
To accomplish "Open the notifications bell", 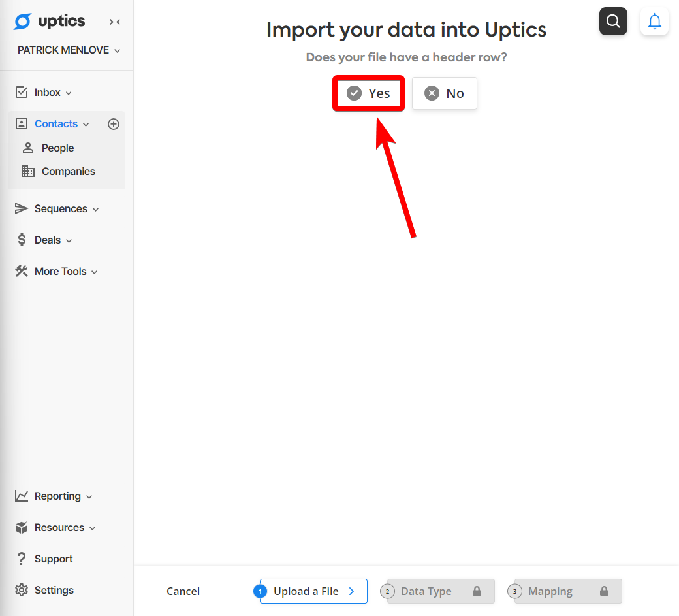I will point(654,21).
